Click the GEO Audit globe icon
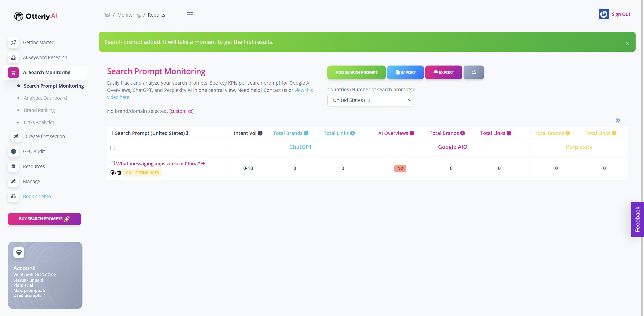This screenshot has height=316, width=644. (13, 151)
